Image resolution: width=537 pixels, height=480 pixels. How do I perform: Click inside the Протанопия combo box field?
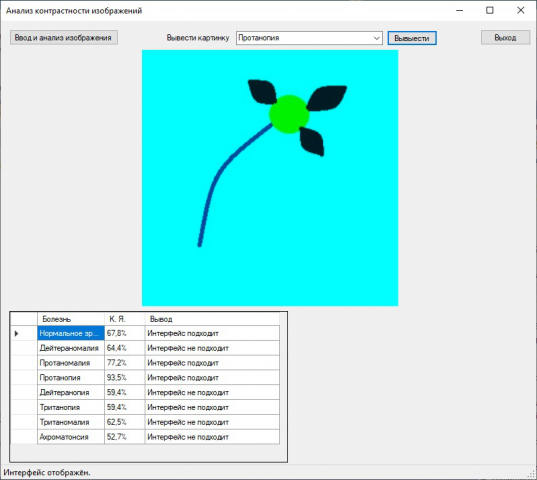[304, 38]
